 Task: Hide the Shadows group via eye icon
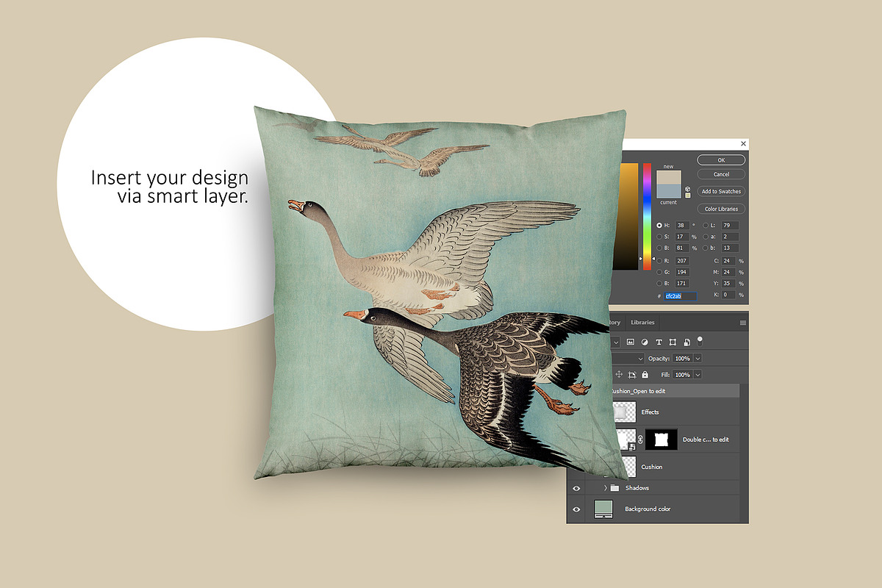pyautogui.click(x=576, y=488)
